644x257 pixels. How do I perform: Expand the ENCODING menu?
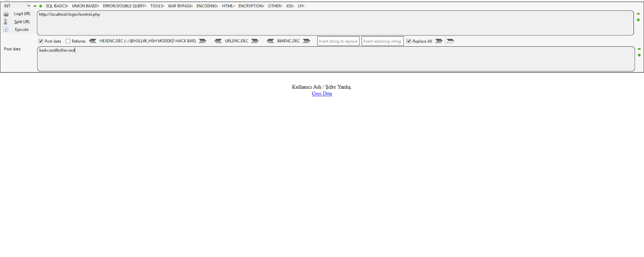point(207,6)
